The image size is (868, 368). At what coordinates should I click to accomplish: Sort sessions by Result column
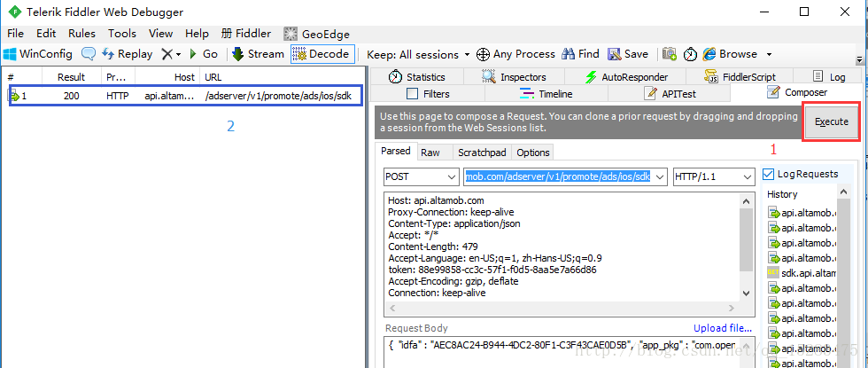pyautogui.click(x=74, y=77)
